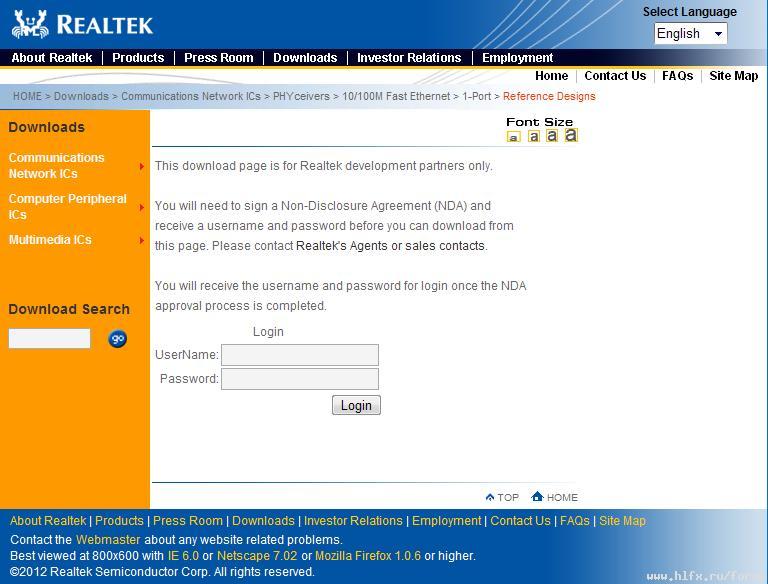This screenshot has height=584, width=768.
Task: Click Employment in the footer
Action: click(x=447, y=521)
